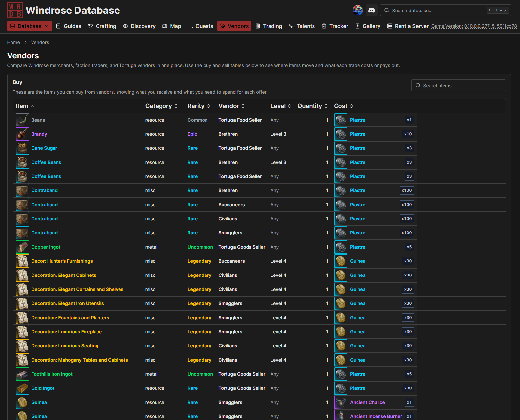Sort table by Item column
The height and width of the screenshot is (420, 520).
point(25,106)
